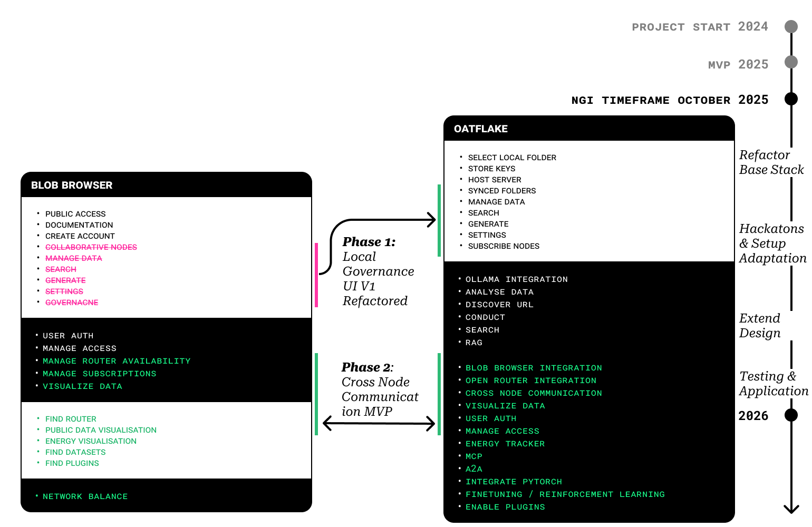The width and height of the screenshot is (812, 527).
Task: Click A2A item
Action: (474, 469)
